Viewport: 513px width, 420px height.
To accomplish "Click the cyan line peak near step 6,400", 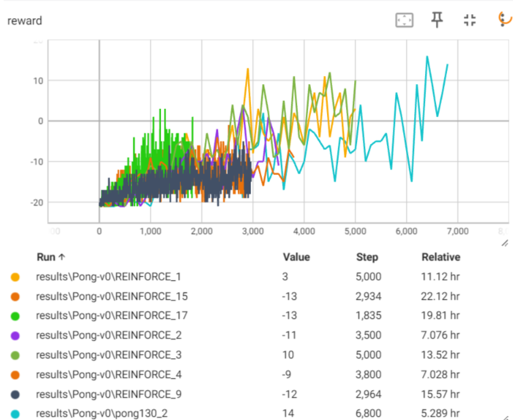I will pyautogui.click(x=427, y=57).
